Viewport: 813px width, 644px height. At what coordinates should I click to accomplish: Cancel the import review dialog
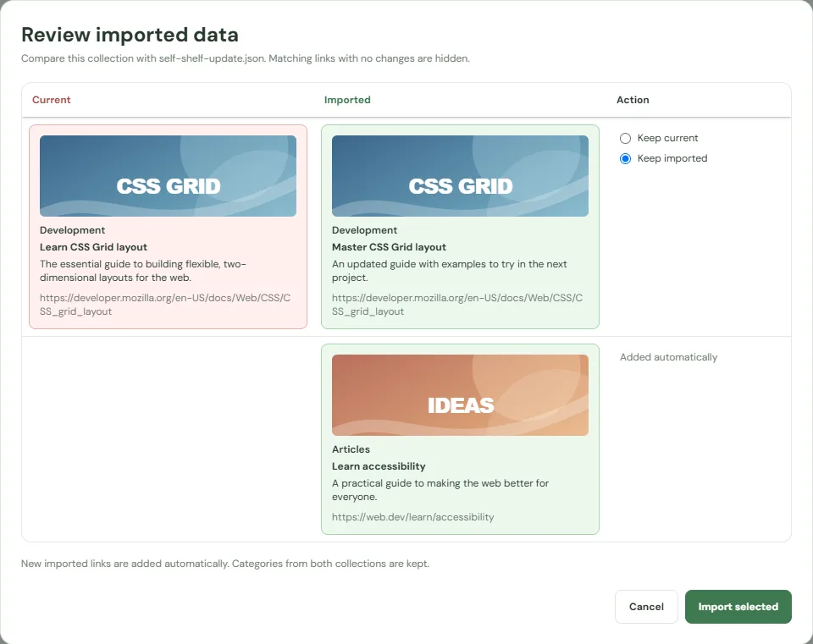[x=646, y=607]
